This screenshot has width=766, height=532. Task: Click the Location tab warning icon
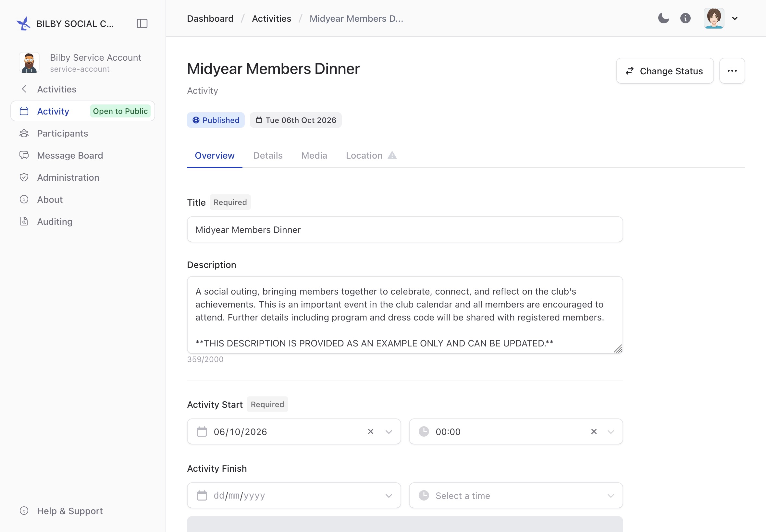click(392, 155)
